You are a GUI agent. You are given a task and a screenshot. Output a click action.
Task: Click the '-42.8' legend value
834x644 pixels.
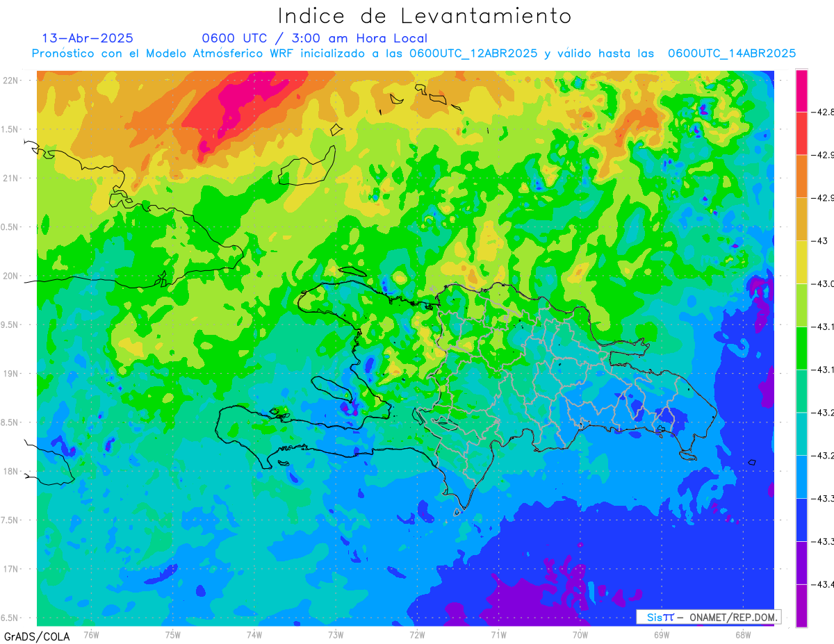824,112
